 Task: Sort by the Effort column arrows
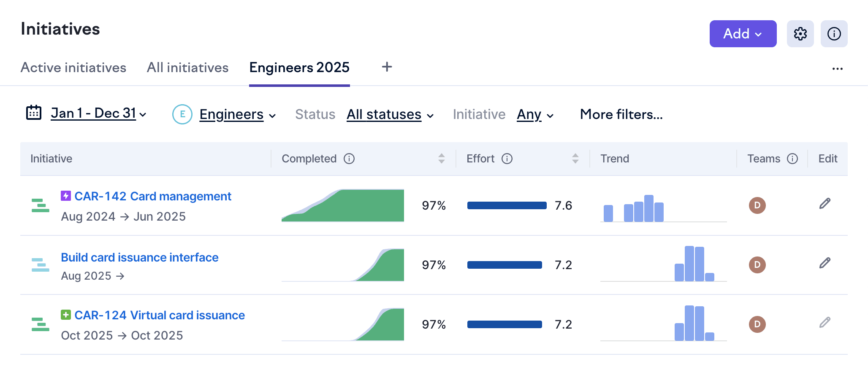(x=575, y=159)
